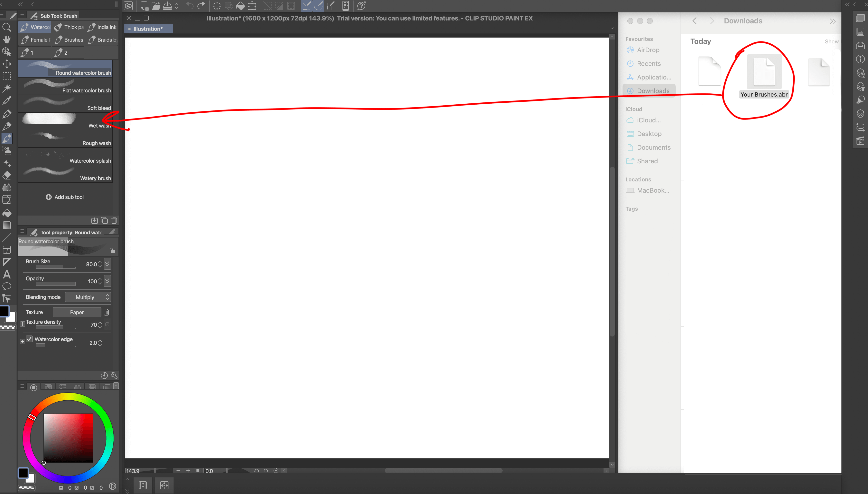This screenshot has width=868, height=494.
Task: Expand the Texture density options
Action: [x=22, y=324]
